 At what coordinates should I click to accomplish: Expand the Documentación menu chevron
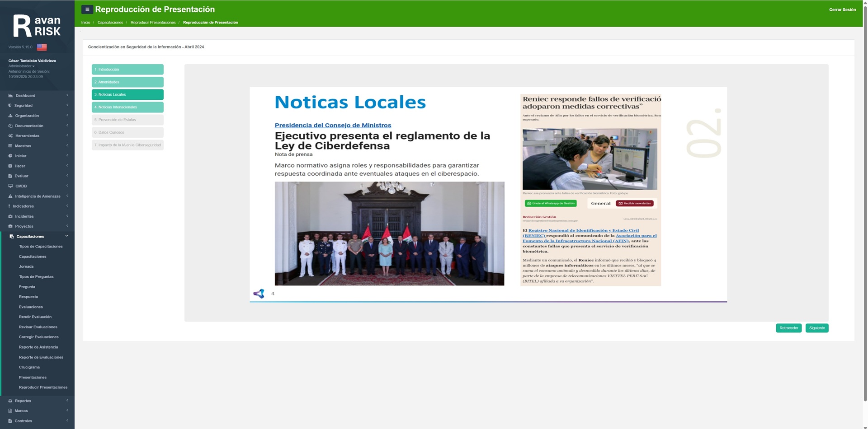[x=67, y=126]
